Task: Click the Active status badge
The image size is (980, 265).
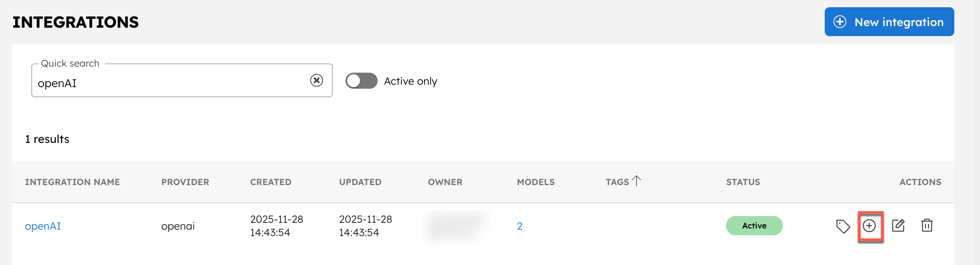Action: 754,226
